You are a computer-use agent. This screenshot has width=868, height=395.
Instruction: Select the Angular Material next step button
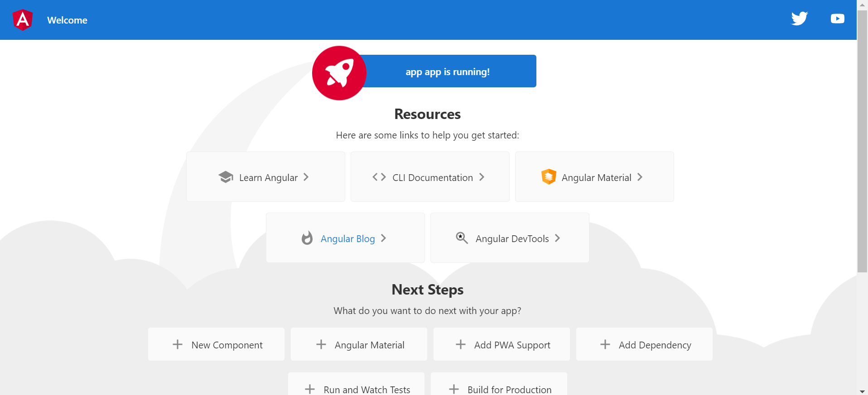[359, 344]
